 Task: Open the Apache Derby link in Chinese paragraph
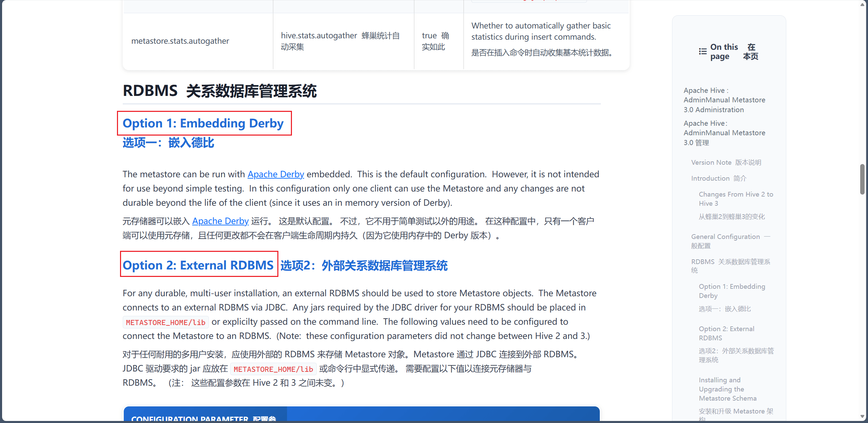click(x=220, y=221)
